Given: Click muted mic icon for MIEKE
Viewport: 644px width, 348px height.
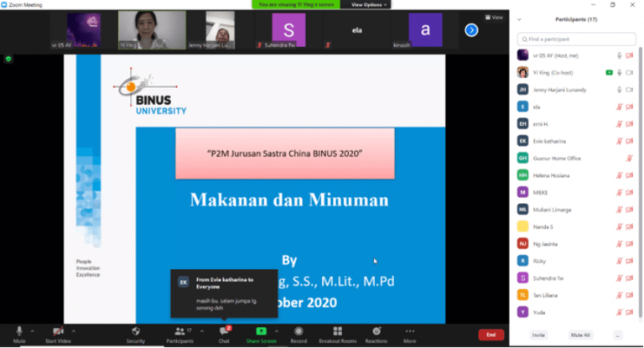Looking at the screenshot, I should [x=620, y=192].
